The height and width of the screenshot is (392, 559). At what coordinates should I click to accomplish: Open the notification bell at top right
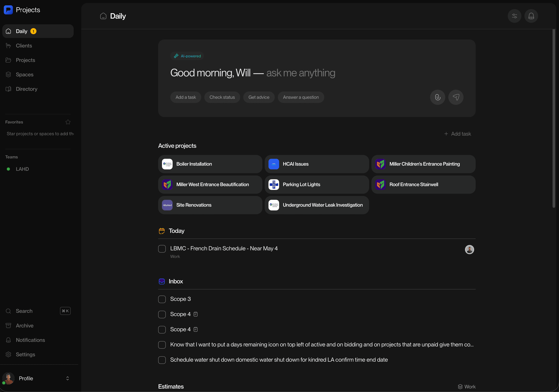[531, 16]
